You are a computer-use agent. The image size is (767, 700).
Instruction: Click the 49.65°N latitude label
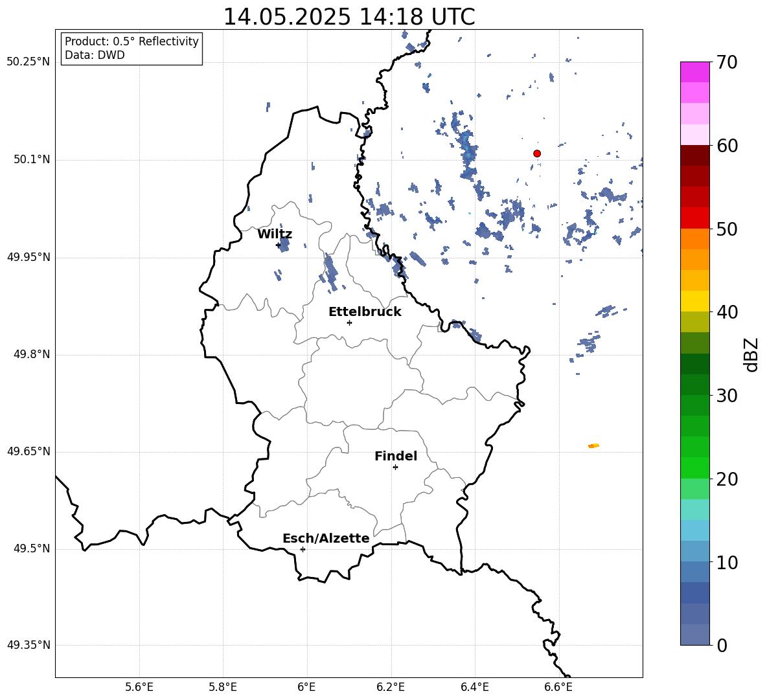point(29,451)
